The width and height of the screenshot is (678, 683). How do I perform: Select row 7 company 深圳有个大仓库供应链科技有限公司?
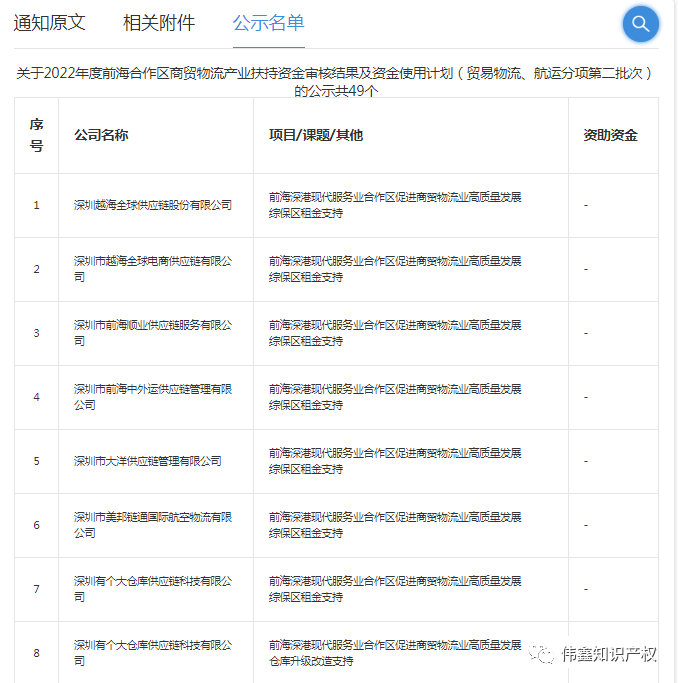pos(153,589)
